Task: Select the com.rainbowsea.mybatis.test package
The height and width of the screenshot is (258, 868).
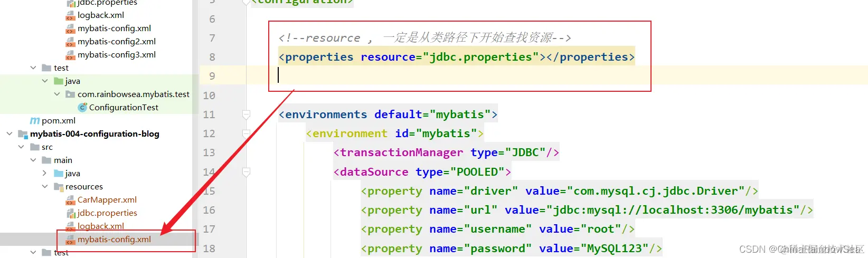Action: (x=134, y=94)
